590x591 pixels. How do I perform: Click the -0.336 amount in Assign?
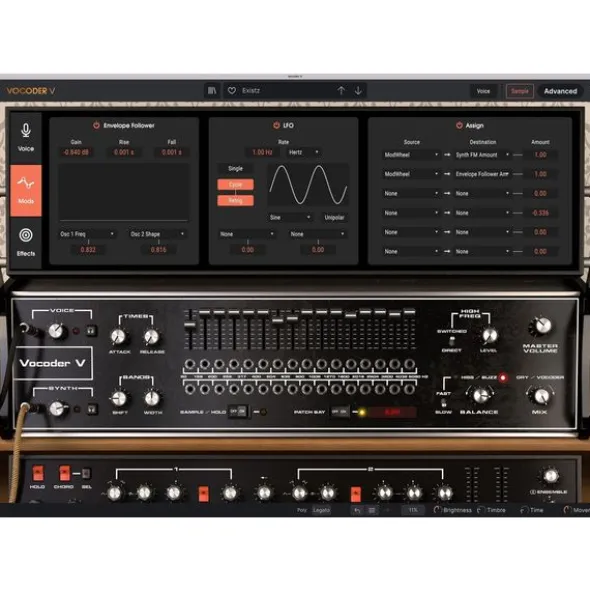[x=540, y=213]
